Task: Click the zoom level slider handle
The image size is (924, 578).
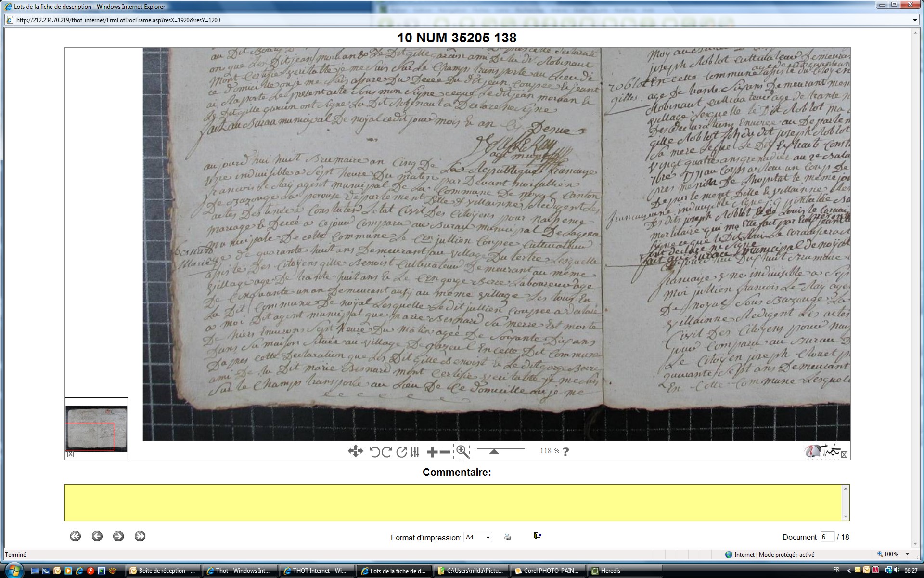Action: [494, 452]
